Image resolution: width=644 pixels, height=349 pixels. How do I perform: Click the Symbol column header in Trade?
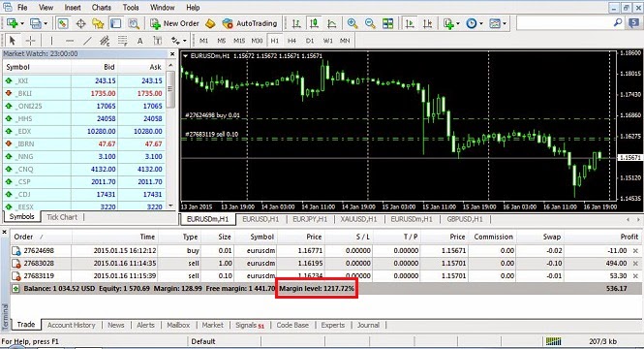[x=262, y=237]
